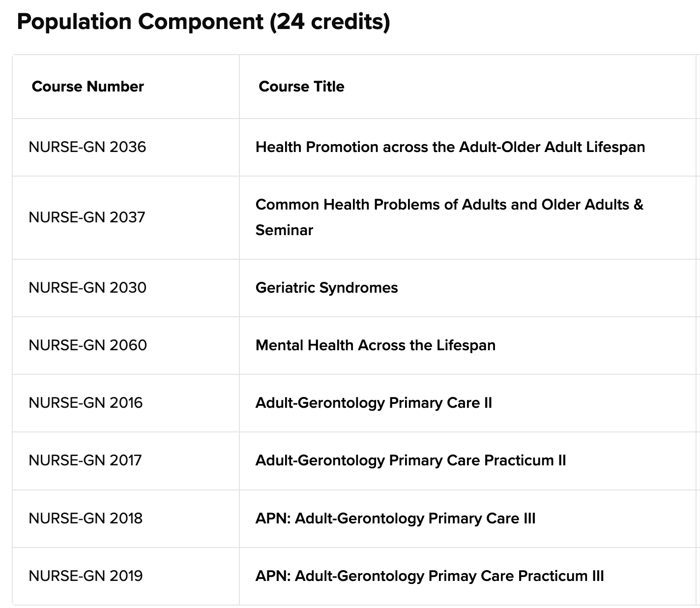
Task: Open Adult-Gerontology Primary Care Practicum II
Action: (x=411, y=460)
